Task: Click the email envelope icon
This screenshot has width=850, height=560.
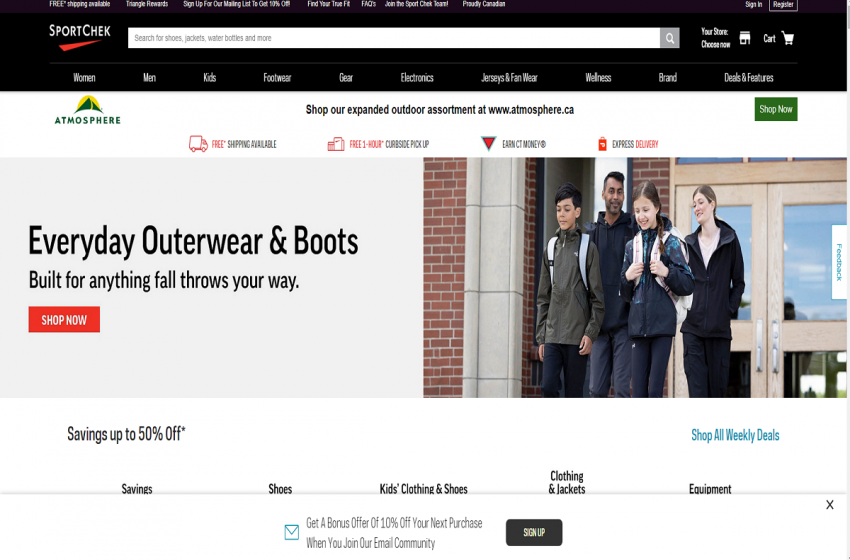Action: (x=292, y=532)
